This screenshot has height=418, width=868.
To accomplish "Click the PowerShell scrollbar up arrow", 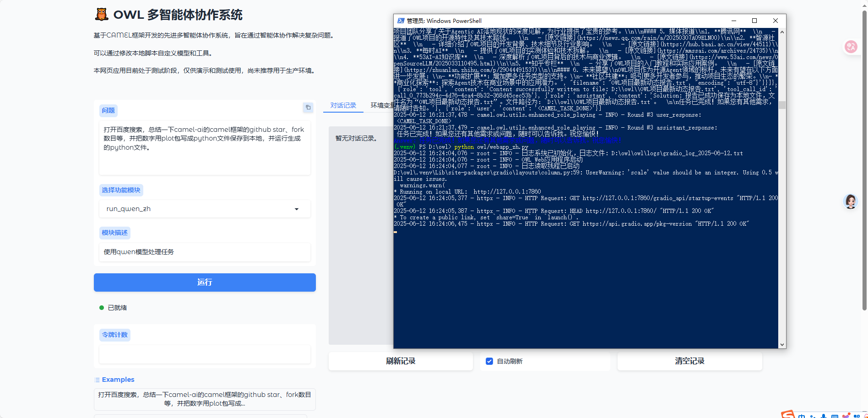I will click(x=782, y=32).
